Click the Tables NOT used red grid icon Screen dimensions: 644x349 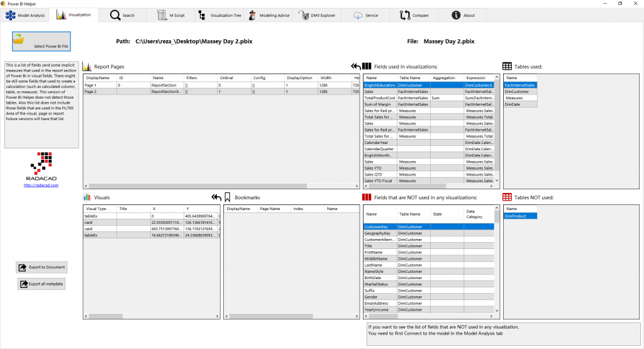[507, 197]
